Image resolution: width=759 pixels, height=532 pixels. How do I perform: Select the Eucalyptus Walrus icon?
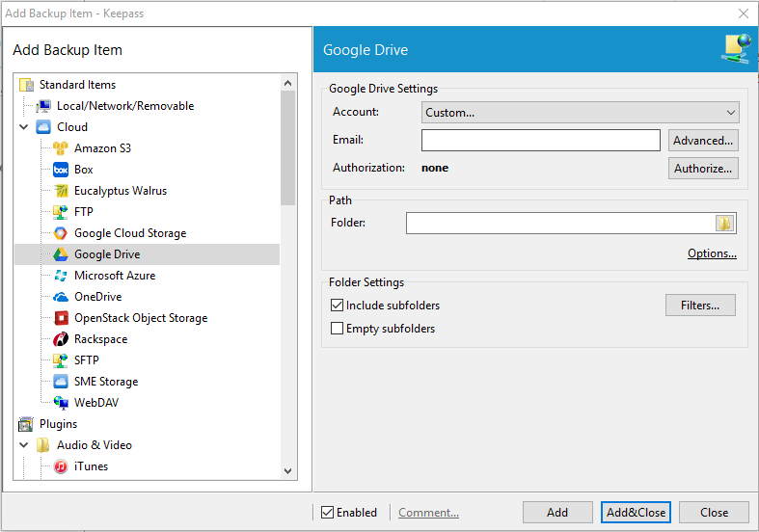point(61,191)
